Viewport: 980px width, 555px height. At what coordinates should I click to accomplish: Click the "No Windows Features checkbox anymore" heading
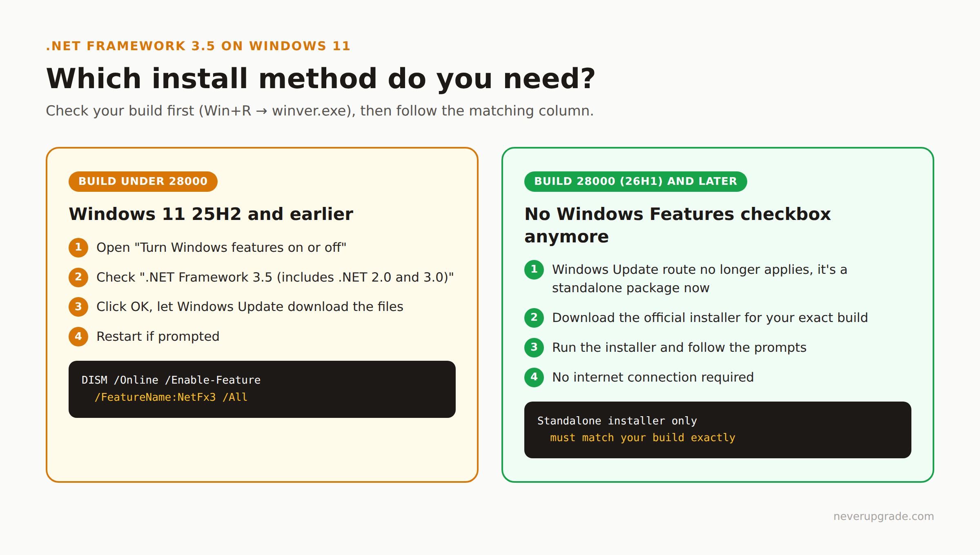tap(677, 225)
